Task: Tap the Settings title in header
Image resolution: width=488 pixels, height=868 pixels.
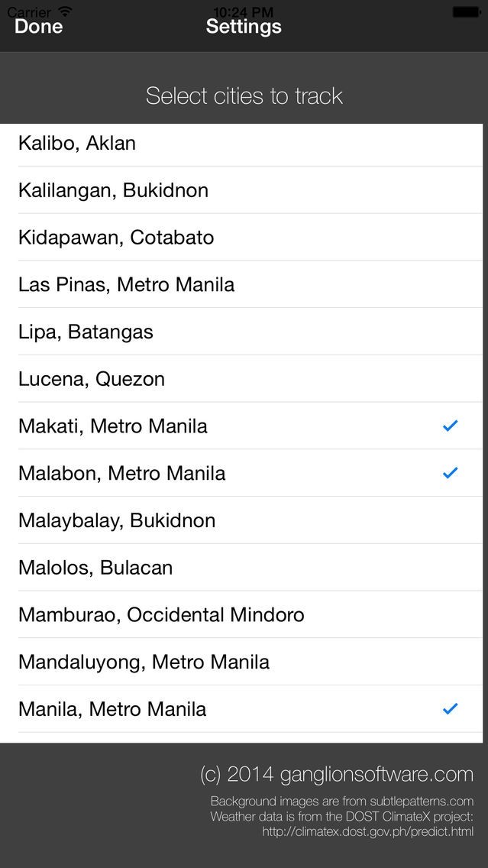Action: (x=244, y=27)
